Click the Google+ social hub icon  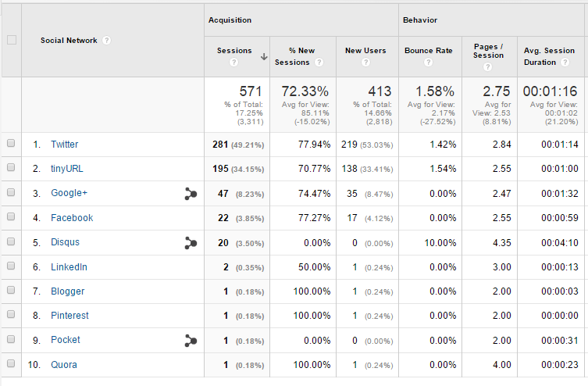pos(190,194)
